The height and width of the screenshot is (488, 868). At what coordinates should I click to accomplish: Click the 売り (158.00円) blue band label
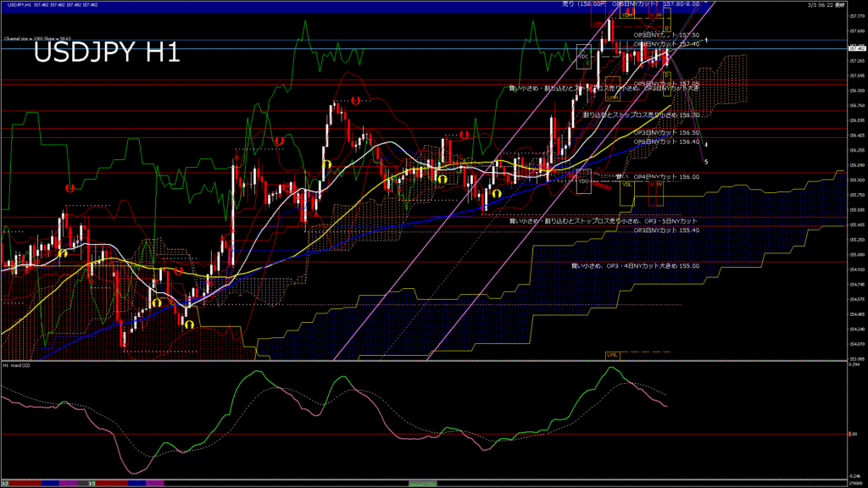click(x=583, y=4)
